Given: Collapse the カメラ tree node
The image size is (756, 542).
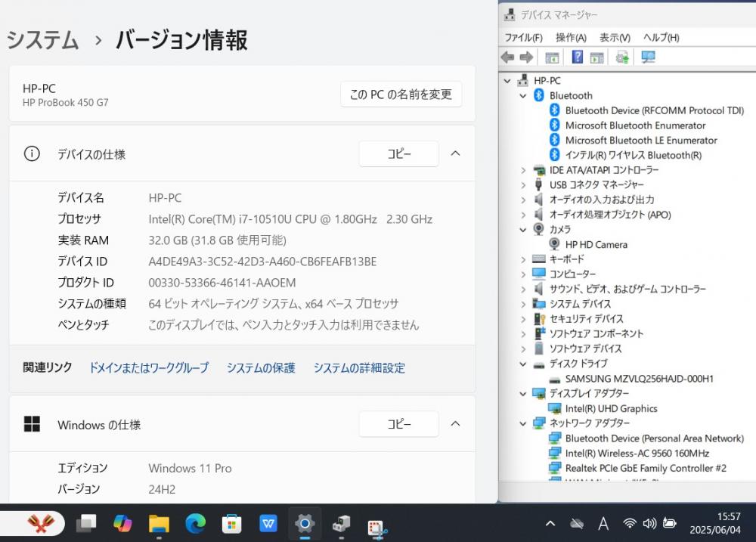Looking at the screenshot, I should click(523, 230).
